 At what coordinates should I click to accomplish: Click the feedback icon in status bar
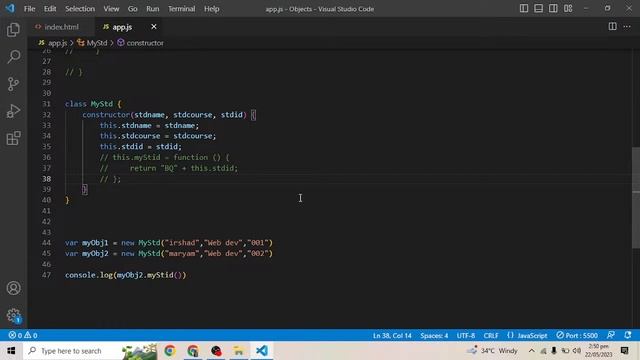611,335
